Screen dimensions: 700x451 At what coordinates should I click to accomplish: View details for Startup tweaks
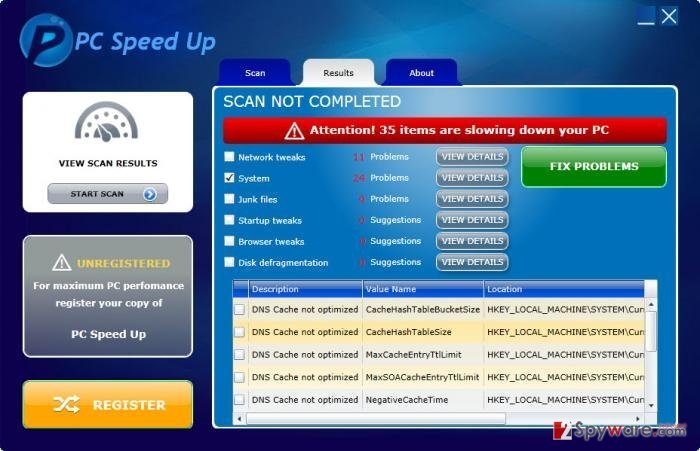pyautogui.click(x=472, y=220)
